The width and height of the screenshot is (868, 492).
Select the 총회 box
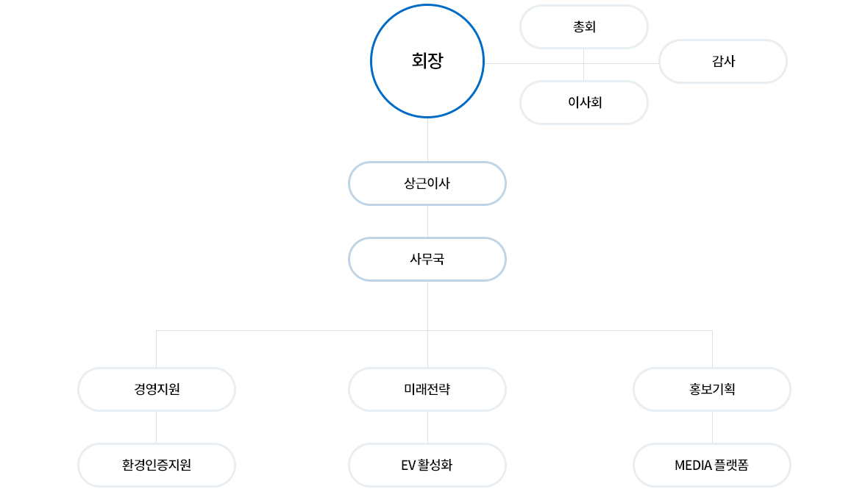click(584, 27)
